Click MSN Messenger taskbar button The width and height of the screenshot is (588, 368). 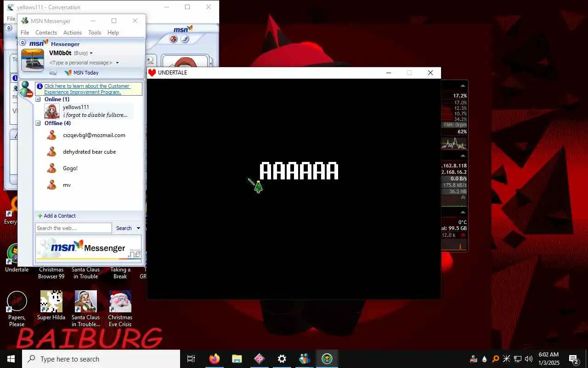305,359
